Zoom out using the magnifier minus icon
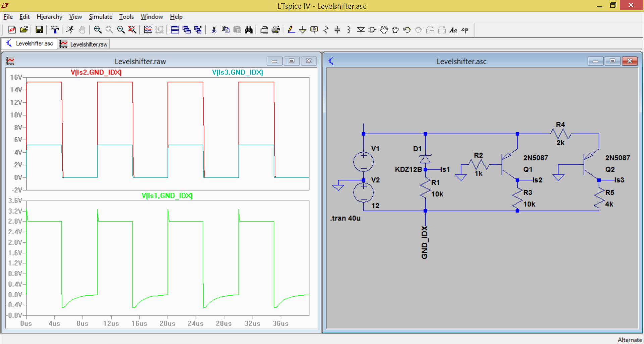Viewport: 644px width, 344px height. 121,30
